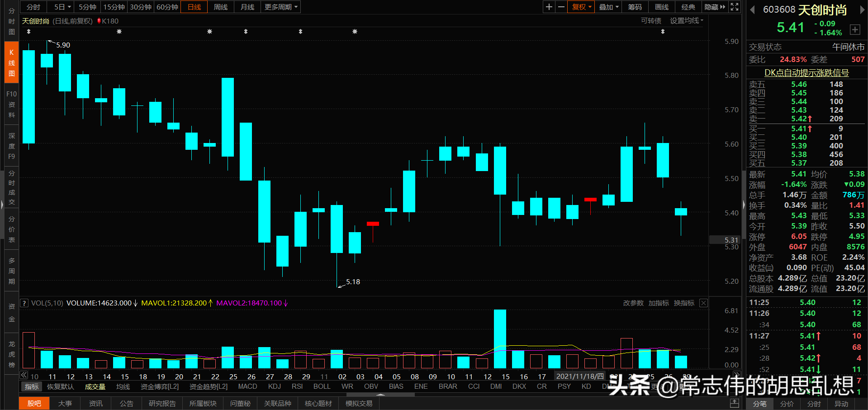Switch to the 经典 classic style
The width and height of the screenshot is (868, 410).
tap(688, 7)
